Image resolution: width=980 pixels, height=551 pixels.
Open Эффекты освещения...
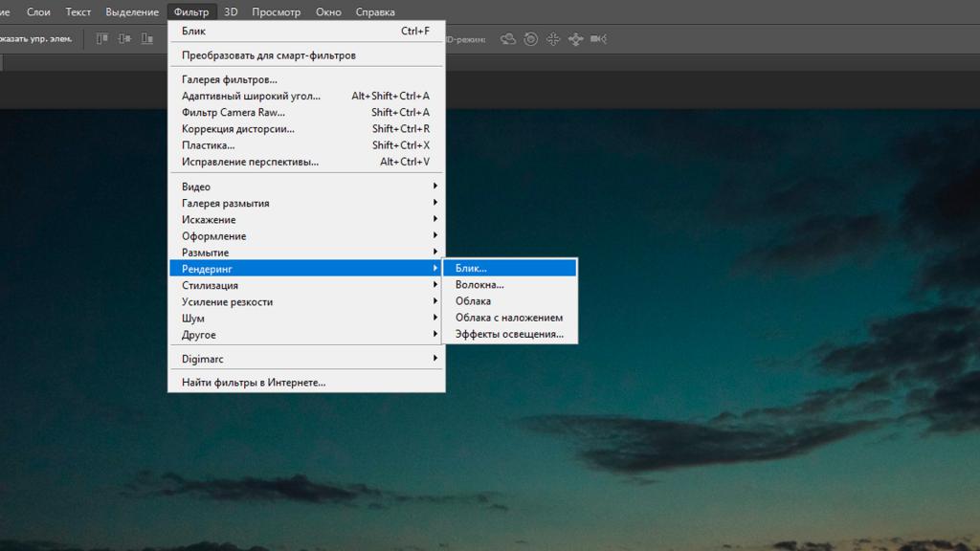click(509, 334)
